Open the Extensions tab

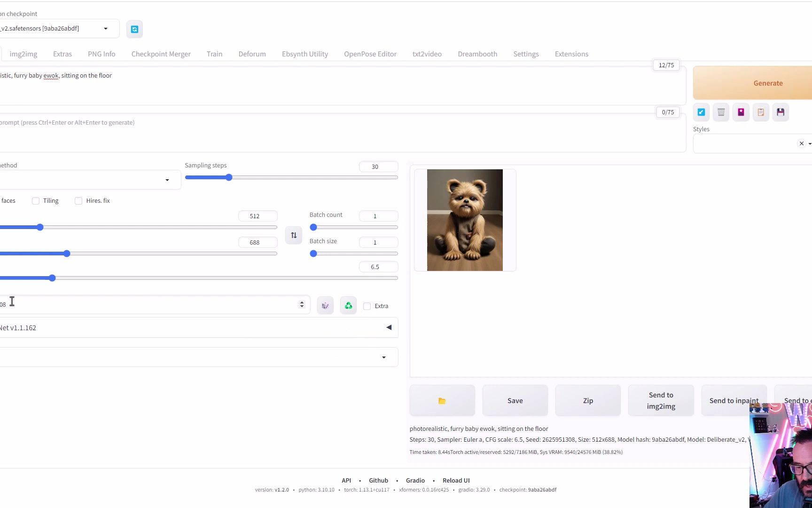point(571,54)
